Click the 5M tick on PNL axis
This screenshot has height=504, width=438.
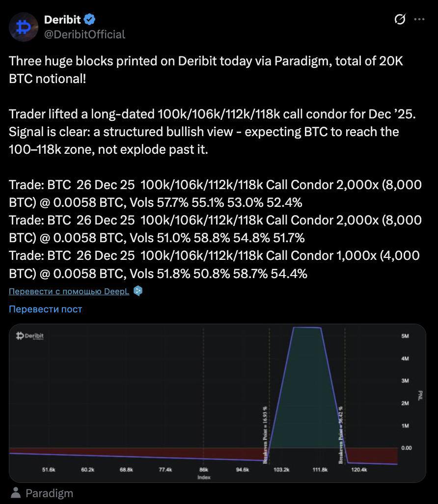pos(406,336)
